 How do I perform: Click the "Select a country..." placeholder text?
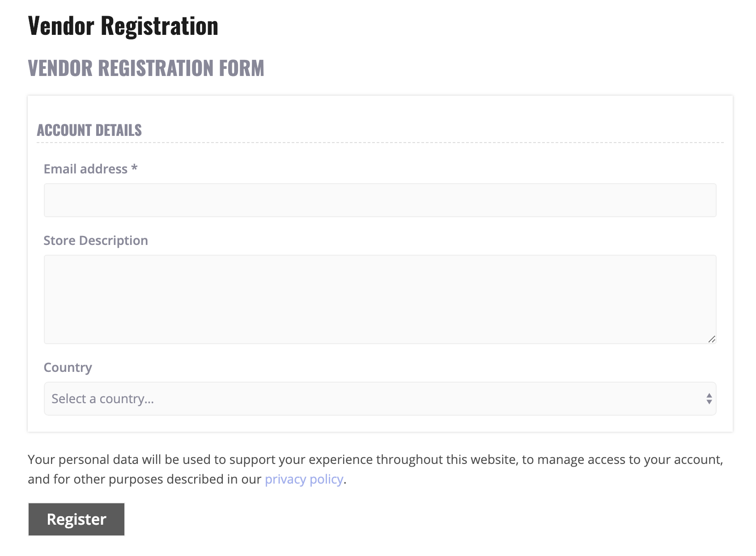tap(103, 399)
